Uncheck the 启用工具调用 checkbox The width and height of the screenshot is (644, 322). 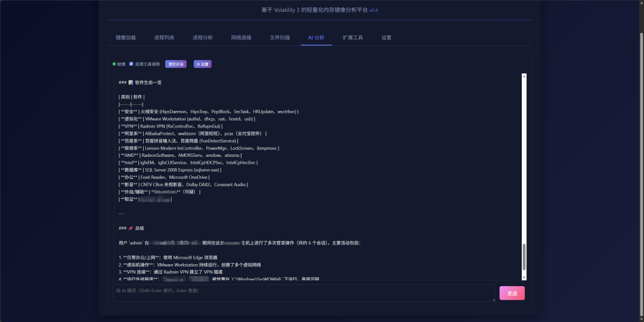pyautogui.click(x=131, y=64)
